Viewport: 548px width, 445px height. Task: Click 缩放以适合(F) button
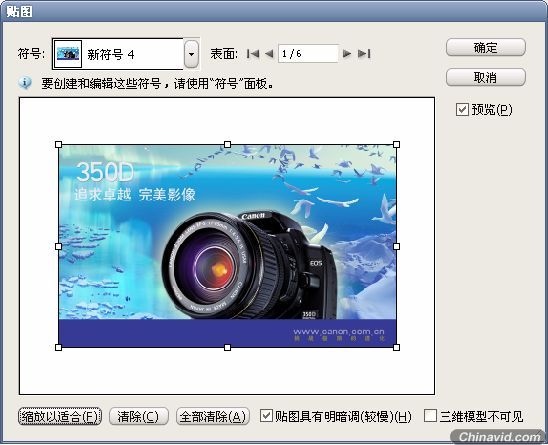[60, 416]
